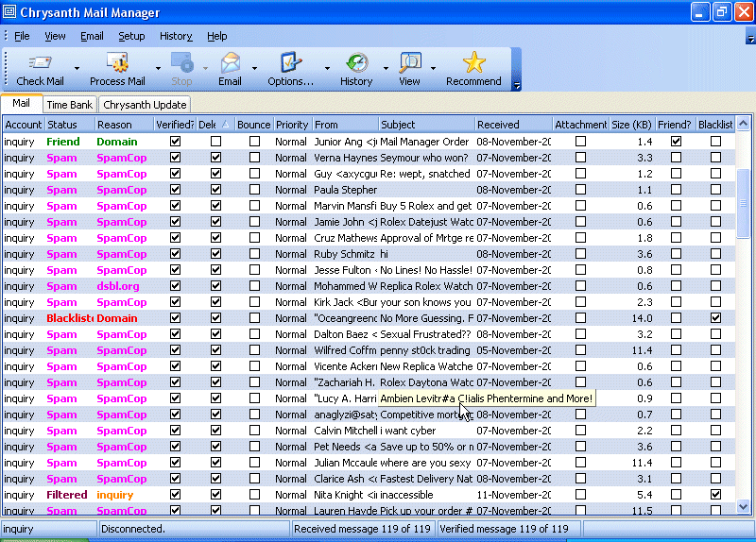Click the View magnifier toolbar icon
This screenshot has height=542, width=756.
point(410,62)
